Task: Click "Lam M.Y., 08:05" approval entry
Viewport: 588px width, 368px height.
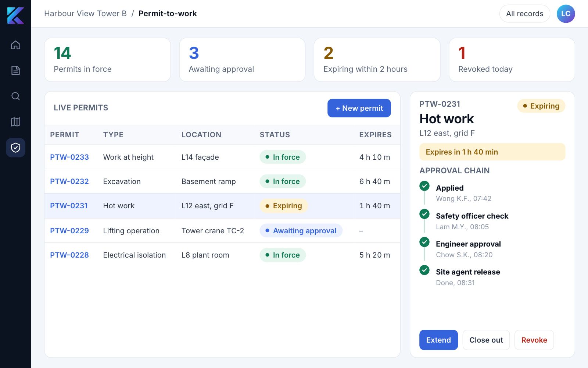Action: point(462,227)
